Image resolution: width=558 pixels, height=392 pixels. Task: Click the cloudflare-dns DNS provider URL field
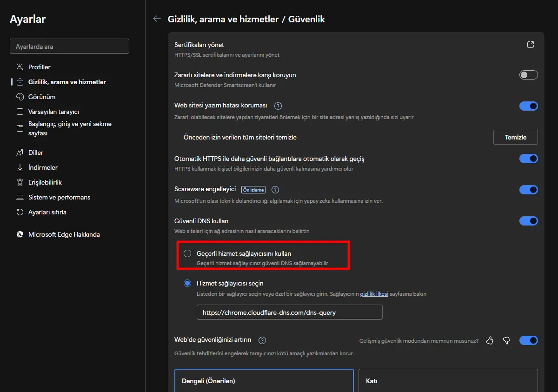[289, 312]
